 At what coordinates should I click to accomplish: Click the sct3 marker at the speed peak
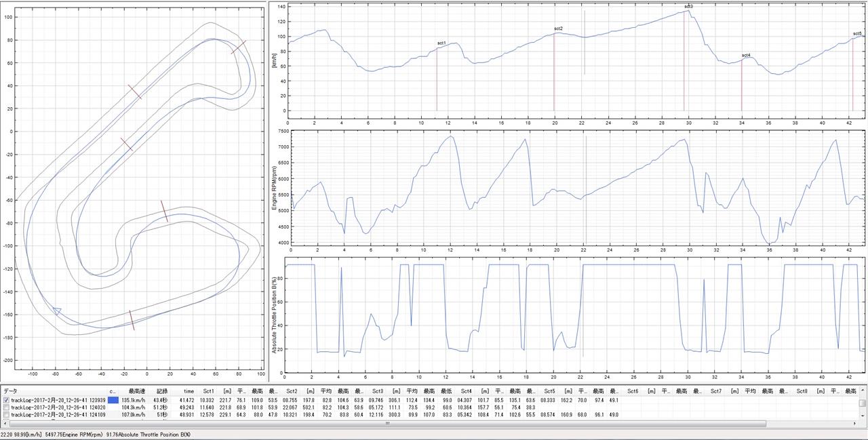tap(688, 6)
